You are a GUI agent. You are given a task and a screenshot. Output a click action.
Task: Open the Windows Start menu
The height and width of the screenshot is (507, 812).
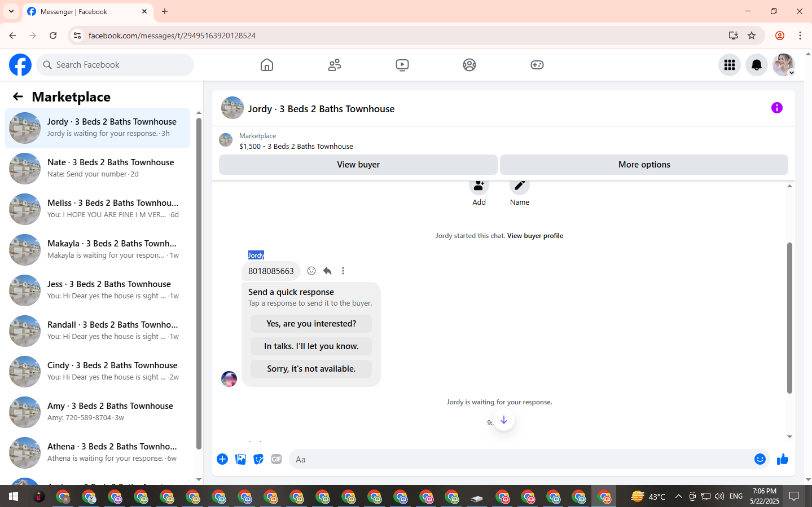click(14, 497)
